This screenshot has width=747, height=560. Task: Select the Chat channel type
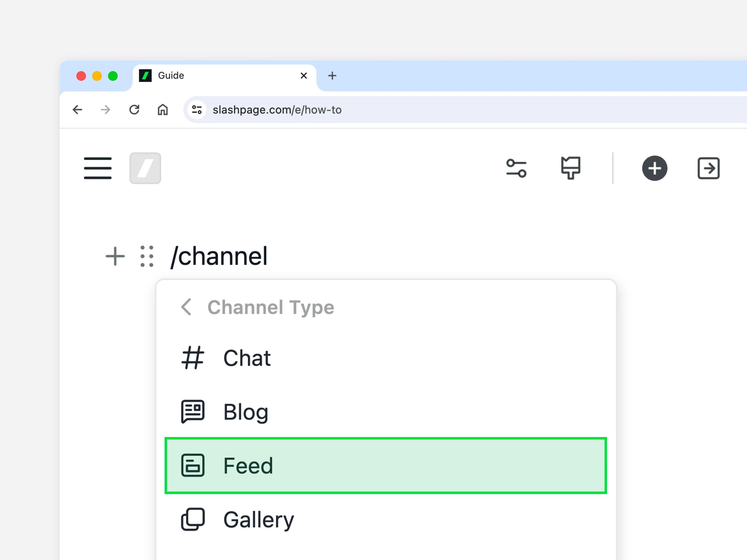click(386, 358)
